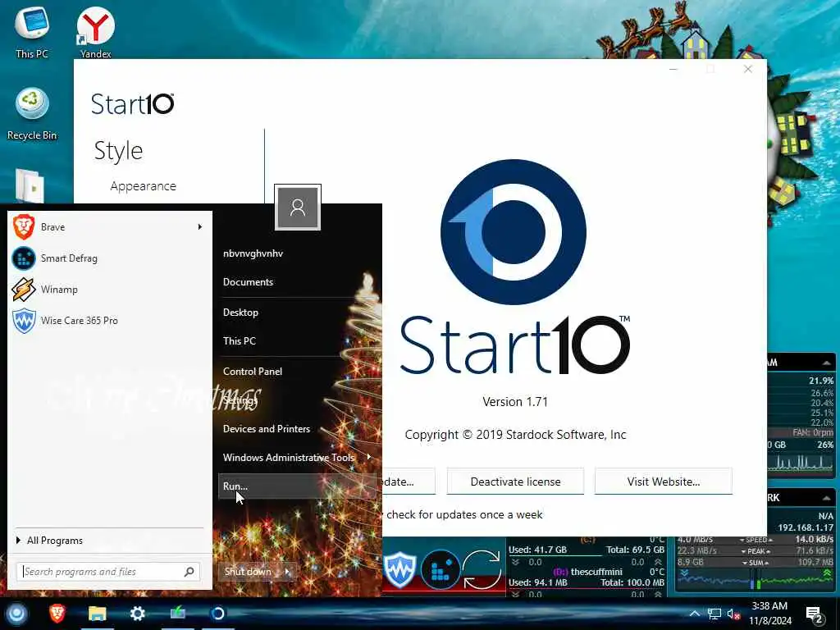Toggle check for updates once a week

click(464, 514)
